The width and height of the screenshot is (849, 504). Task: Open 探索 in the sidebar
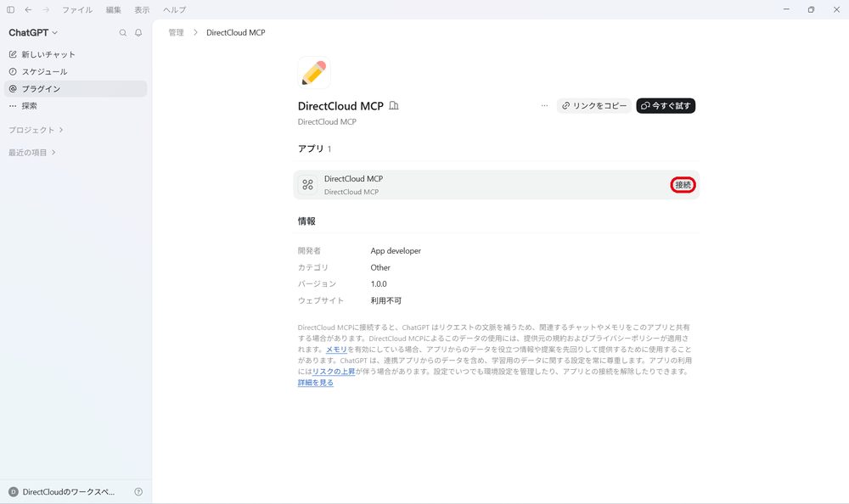76,105
